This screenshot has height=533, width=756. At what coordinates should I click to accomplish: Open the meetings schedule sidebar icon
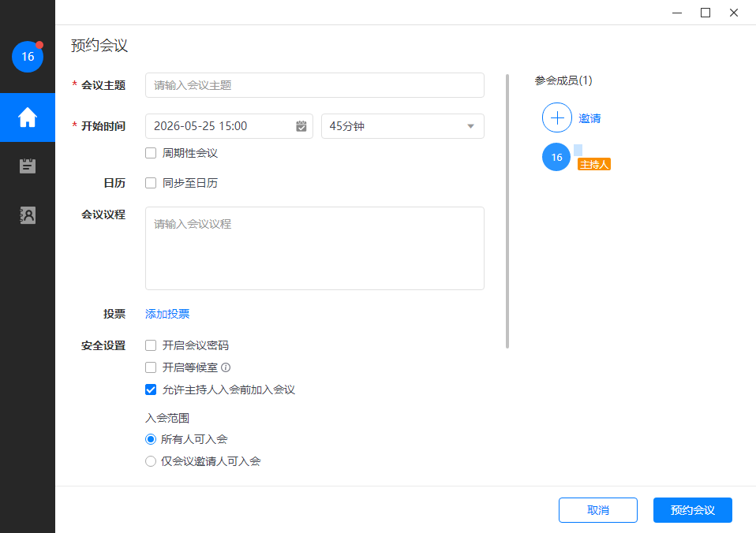[x=28, y=166]
